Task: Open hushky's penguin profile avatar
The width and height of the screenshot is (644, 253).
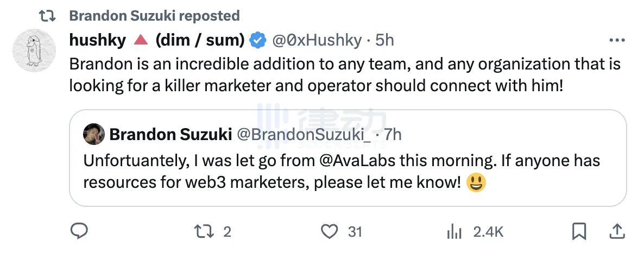Action: (x=34, y=50)
